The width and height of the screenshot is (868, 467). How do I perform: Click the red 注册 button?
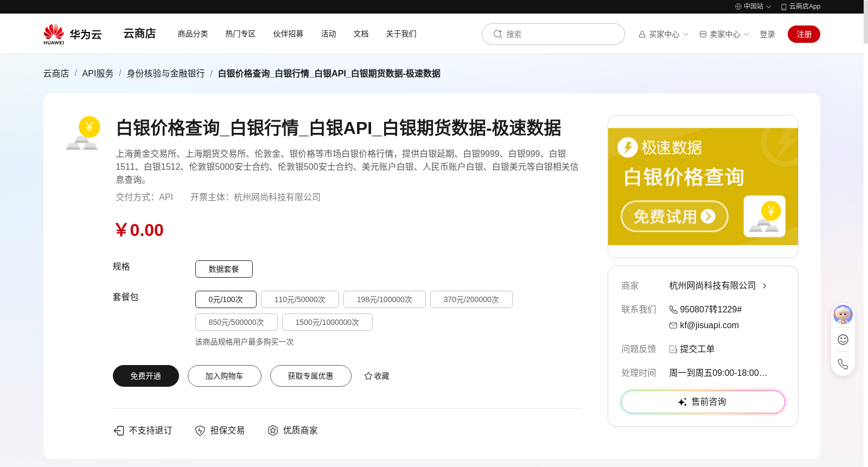tap(804, 34)
